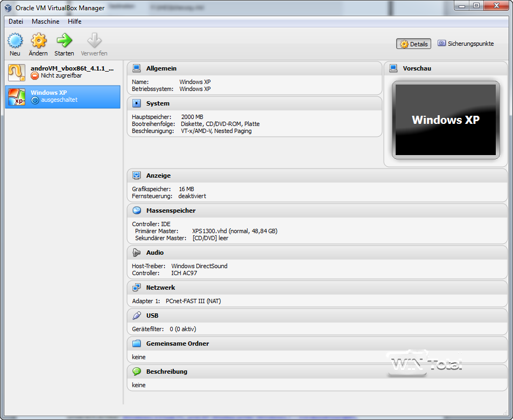Click the VirtualBox title bar cube icon
Image resolution: width=513 pixels, height=420 pixels.
8,8
